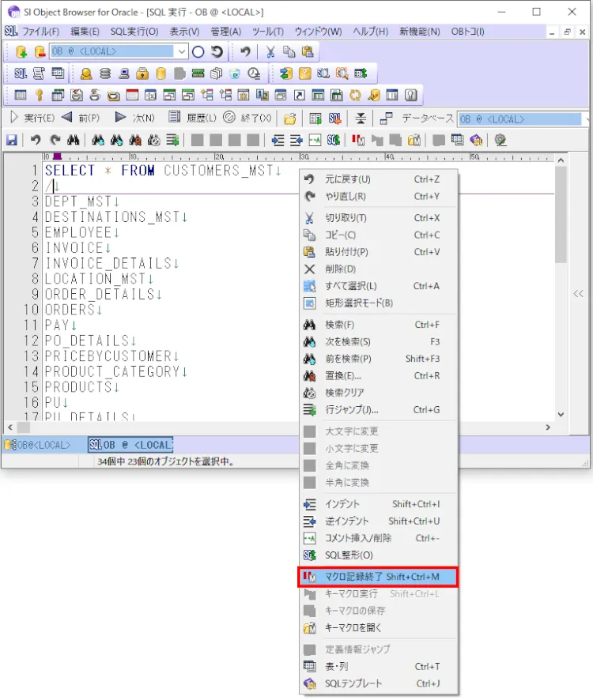Click the open folder icon in SQL toolbar
The image size is (593, 700).
tap(289, 119)
